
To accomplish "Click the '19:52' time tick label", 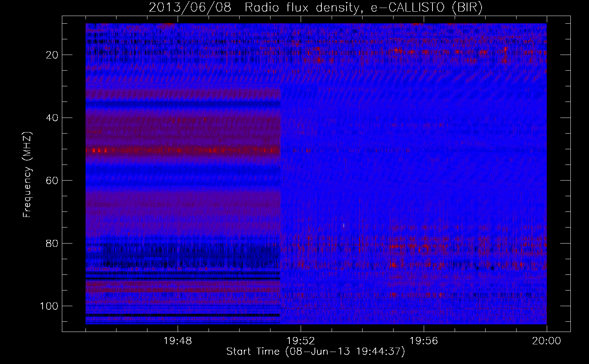I will click(x=301, y=341).
